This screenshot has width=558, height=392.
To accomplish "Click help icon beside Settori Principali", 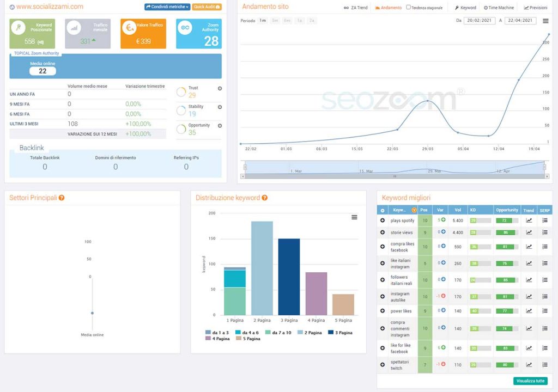I will point(62,198).
